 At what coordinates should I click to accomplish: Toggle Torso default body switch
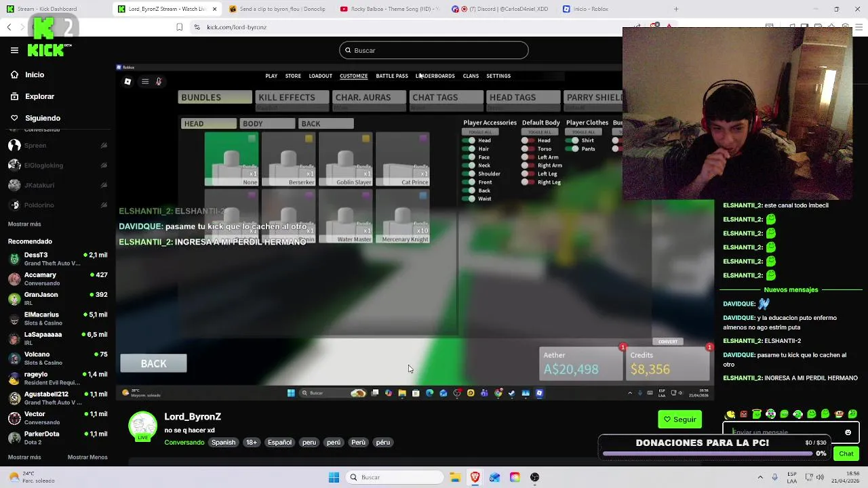(527, 149)
